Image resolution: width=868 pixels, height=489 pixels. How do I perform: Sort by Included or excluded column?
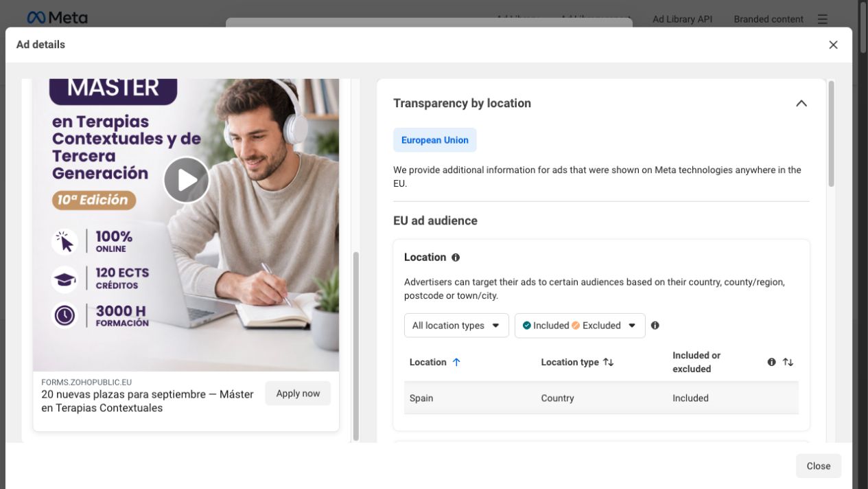[788, 362]
